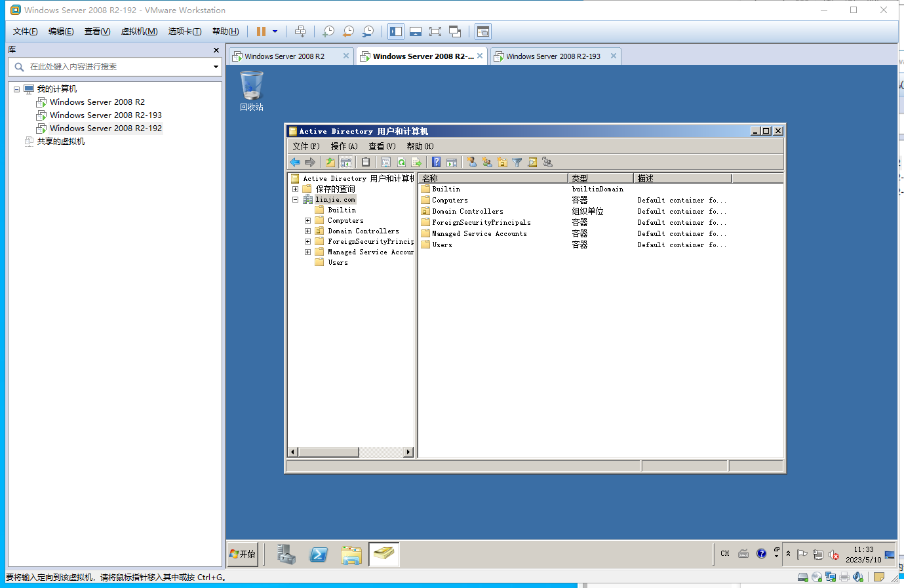Click the tree pane horizontal scrollbar
The height and width of the screenshot is (588, 904).
[x=351, y=452]
